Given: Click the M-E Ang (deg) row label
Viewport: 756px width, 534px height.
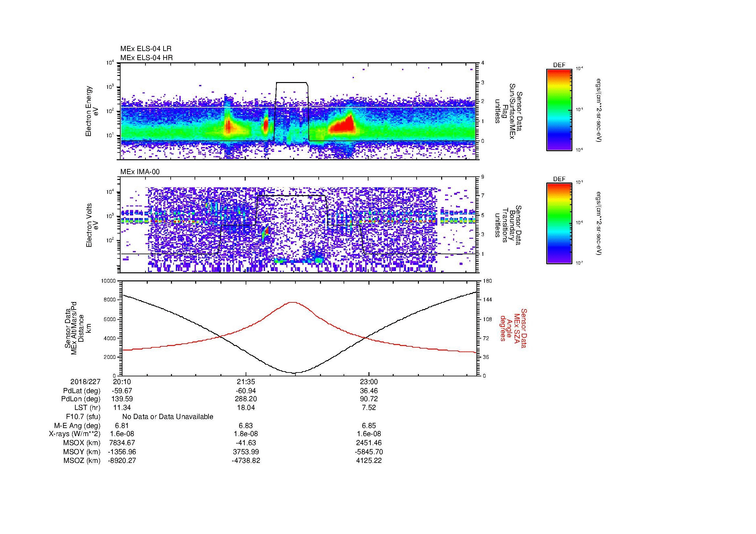Looking at the screenshot, I should pos(77,426).
